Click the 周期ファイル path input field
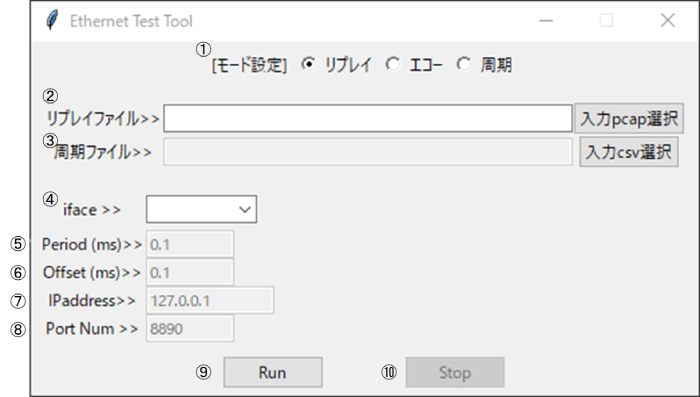The width and height of the screenshot is (700, 397). click(x=368, y=152)
